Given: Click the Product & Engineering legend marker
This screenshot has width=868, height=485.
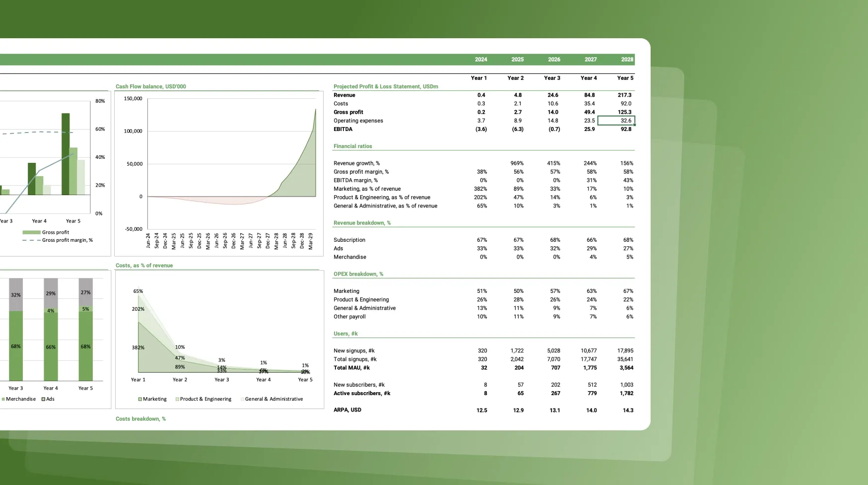Looking at the screenshot, I should [x=177, y=399].
